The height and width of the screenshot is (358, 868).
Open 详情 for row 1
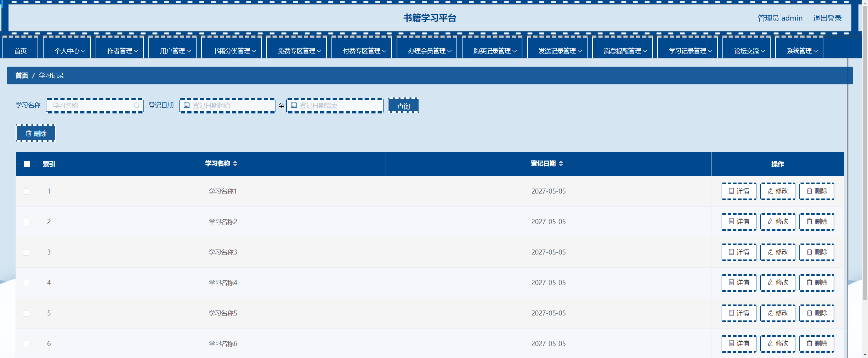point(738,191)
